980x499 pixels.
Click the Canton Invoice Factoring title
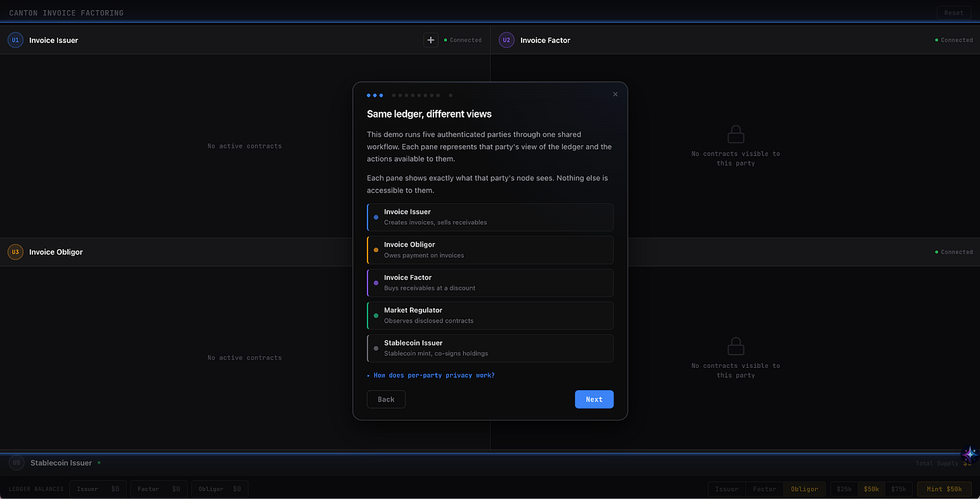coord(67,13)
